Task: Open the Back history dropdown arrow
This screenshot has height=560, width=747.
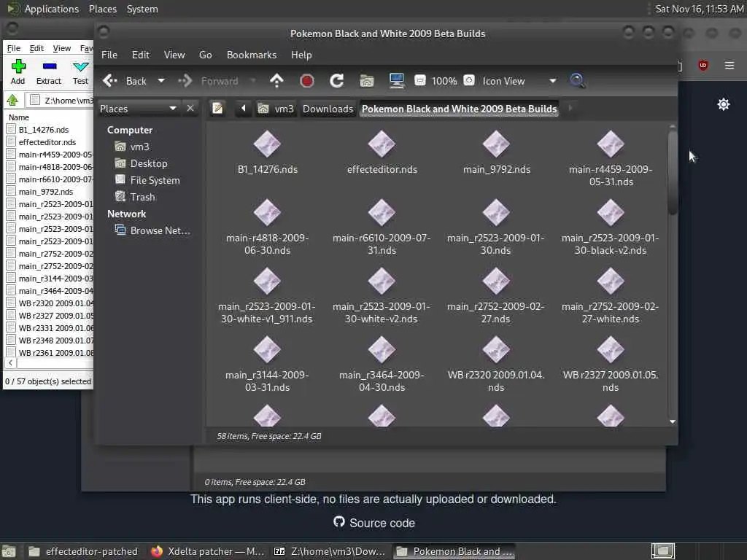Action: pyautogui.click(x=161, y=80)
